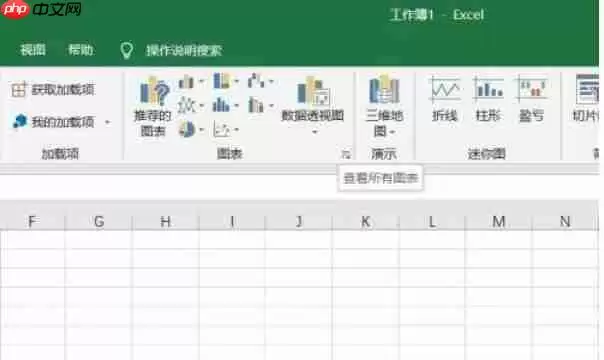Insert a hierarchy treemap chart
604x360 pixels.
point(221,80)
